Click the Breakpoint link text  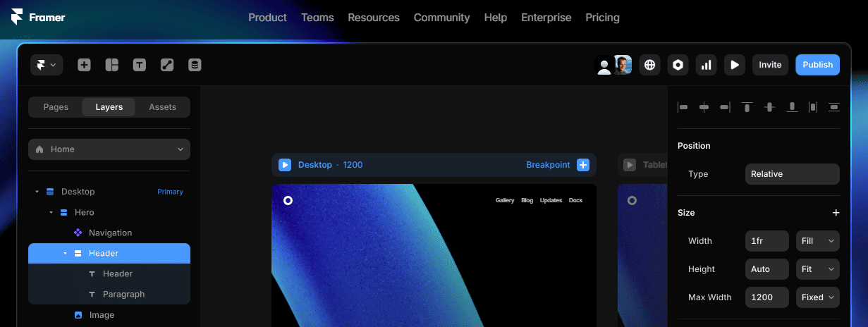[x=548, y=165]
